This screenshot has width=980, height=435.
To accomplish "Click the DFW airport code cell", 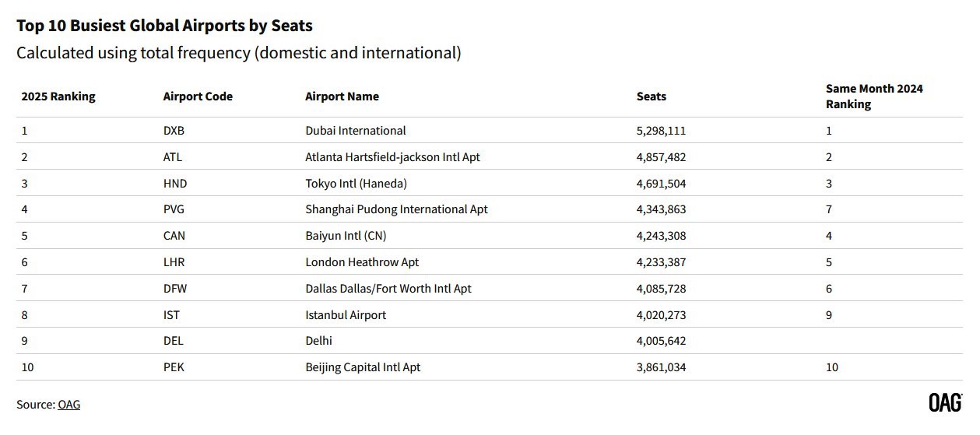I will [175, 289].
